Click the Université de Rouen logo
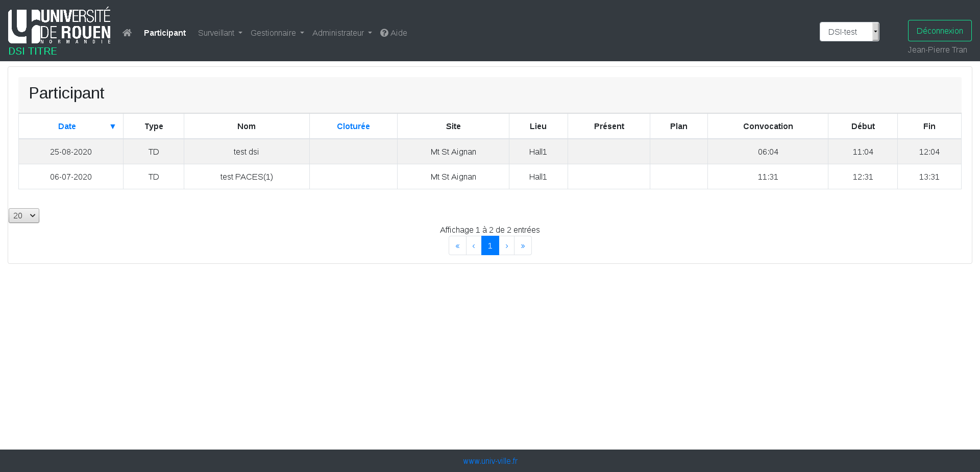Image resolution: width=980 pixels, height=472 pixels. (x=59, y=26)
